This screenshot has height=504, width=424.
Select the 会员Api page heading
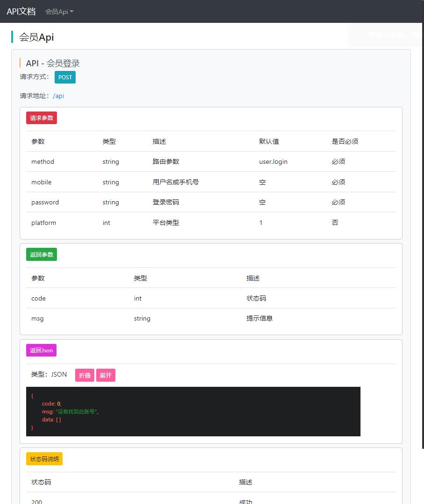click(x=36, y=37)
